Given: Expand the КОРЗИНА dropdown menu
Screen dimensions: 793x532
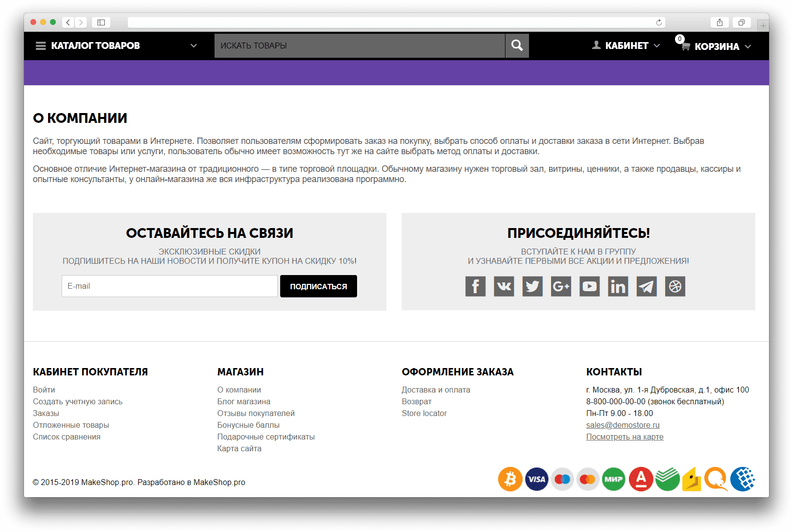Looking at the screenshot, I should [x=748, y=46].
